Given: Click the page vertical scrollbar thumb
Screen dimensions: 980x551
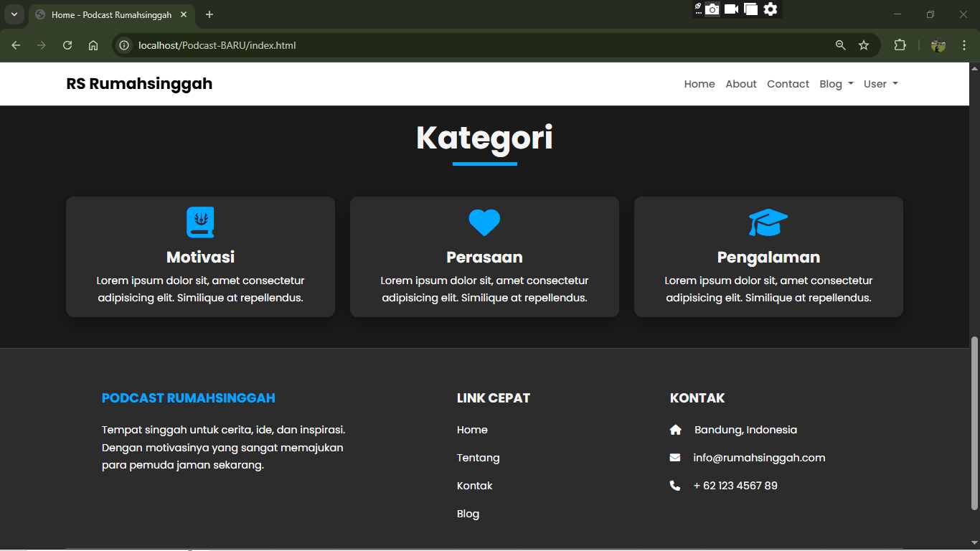Looking at the screenshot, I should 974,423.
